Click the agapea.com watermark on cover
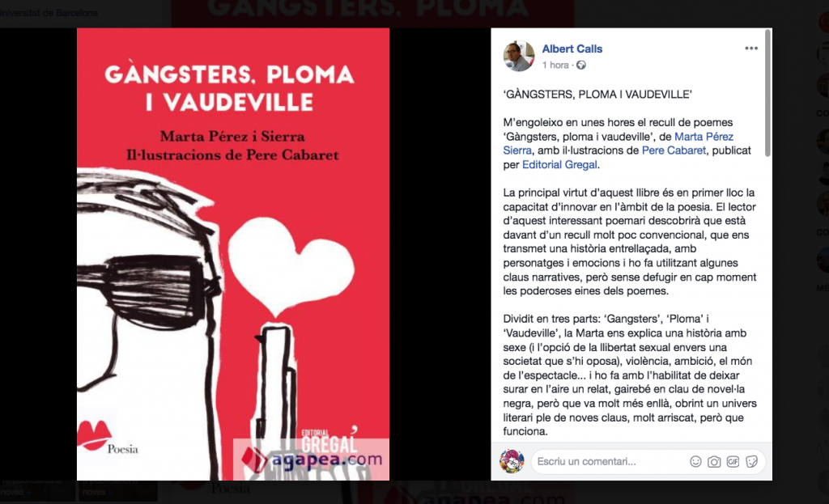This screenshot has height=504, width=829. (312, 459)
